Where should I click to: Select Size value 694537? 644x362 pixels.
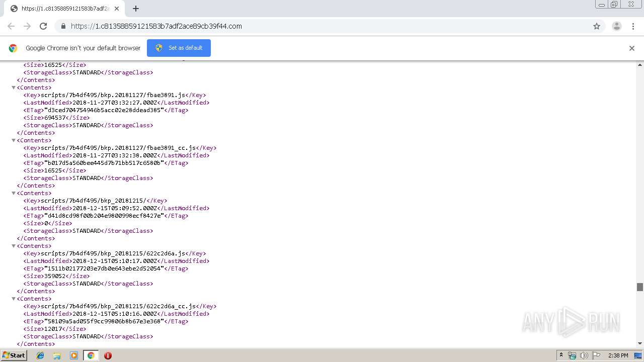point(55,118)
